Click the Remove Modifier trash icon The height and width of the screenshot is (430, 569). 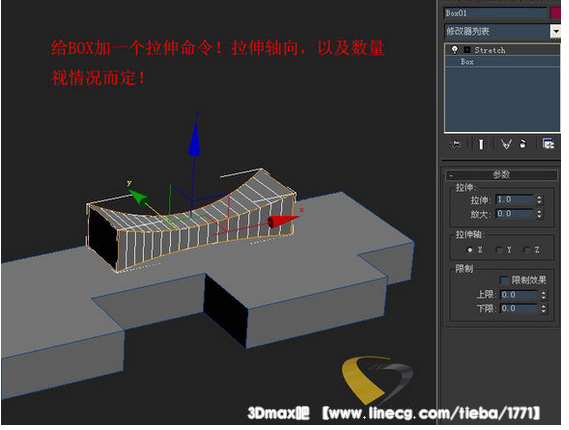click(523, 144)
